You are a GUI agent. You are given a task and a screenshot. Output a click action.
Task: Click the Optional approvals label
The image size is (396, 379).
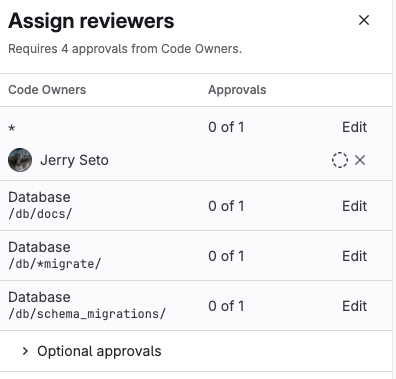[x=99, y=351]
